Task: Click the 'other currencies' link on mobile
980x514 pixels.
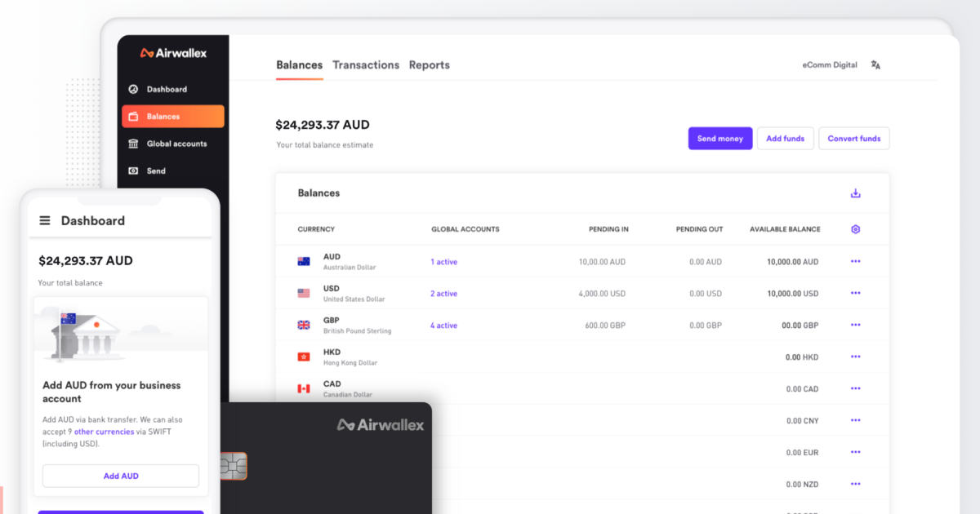Action: [105, 432]
